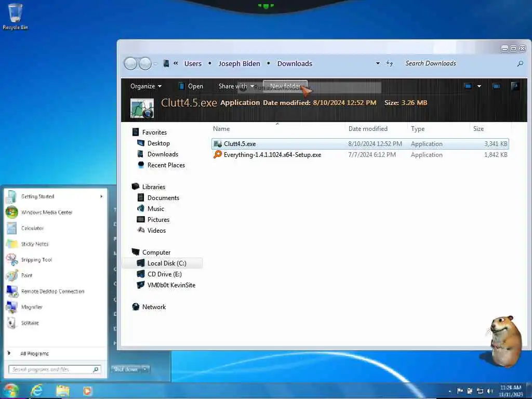Click the New folder button

pyautogui.click(x=285, y=86)
